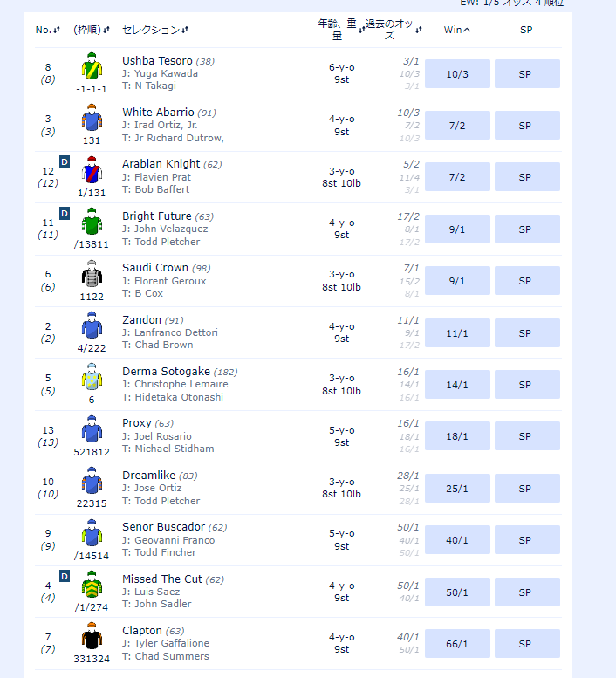
Task: Click Senor Buscador's jockey silk icon
Action: pos(91,534)
